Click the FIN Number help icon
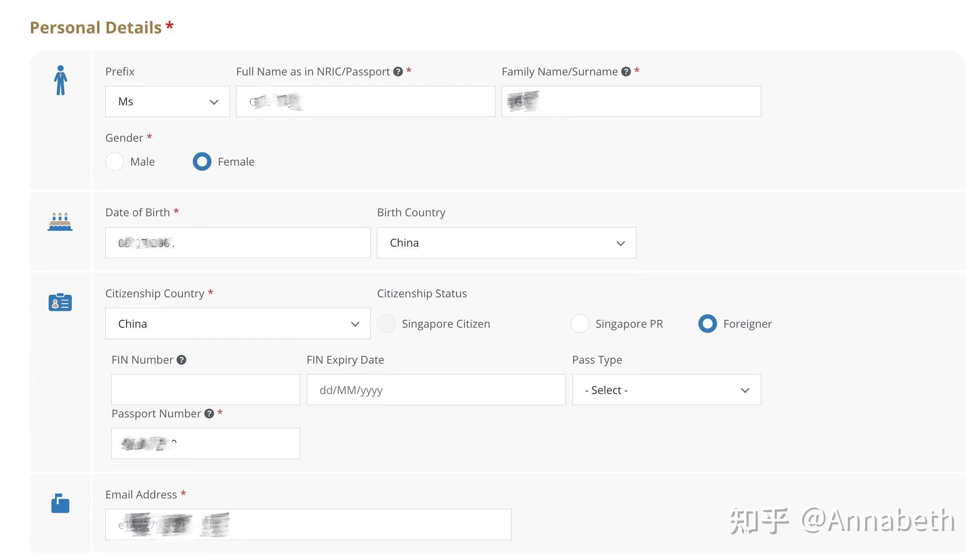The image size is (980, 560). pos(182,360)
